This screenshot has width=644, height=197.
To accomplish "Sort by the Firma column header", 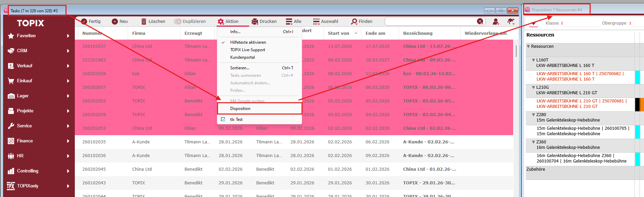I will click(x=139, y=33).
